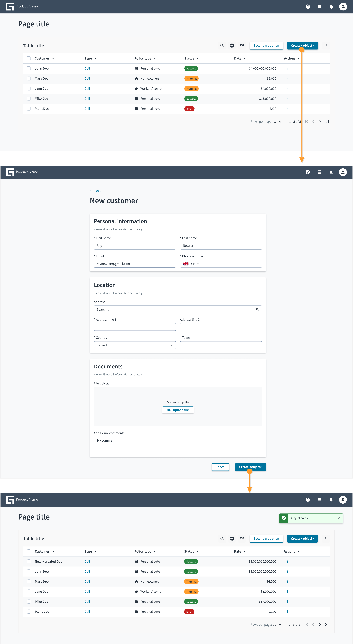Click the search icon in the bottom table toolbar

coord(222,539)
